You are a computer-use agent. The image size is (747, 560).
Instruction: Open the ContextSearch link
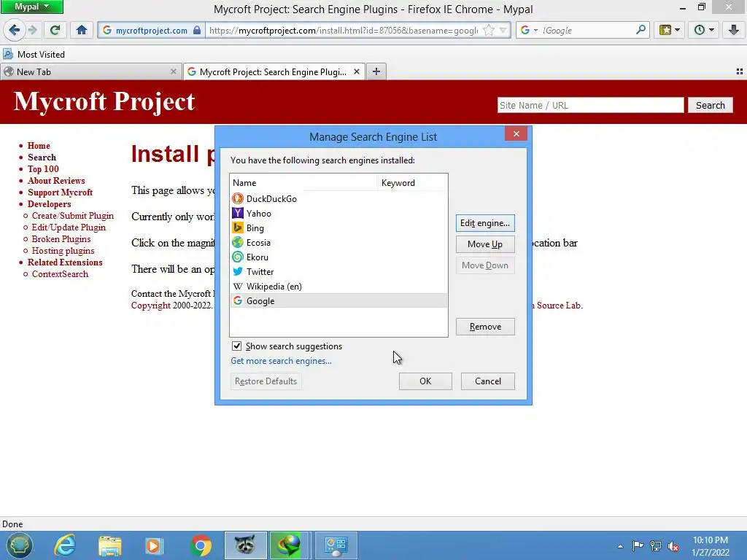60,274
